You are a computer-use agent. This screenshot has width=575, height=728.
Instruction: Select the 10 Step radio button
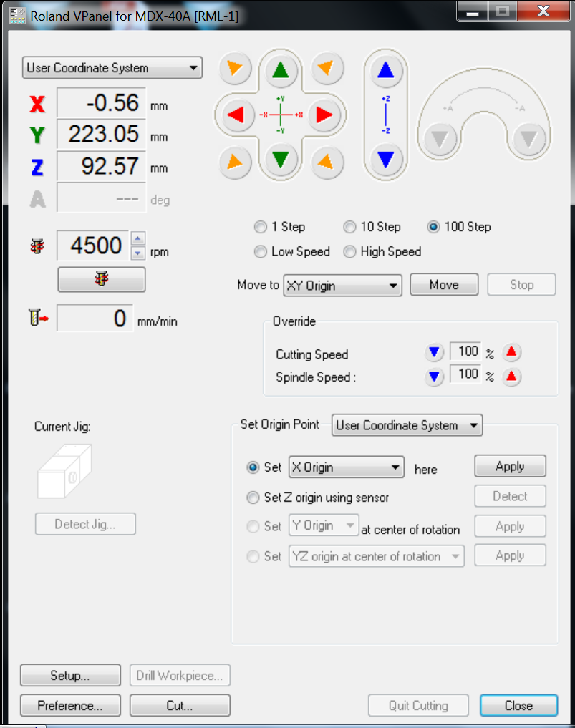349,227
